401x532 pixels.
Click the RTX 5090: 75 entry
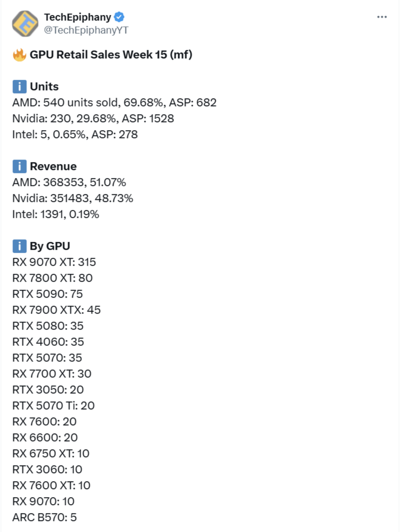tap(47, 294)
